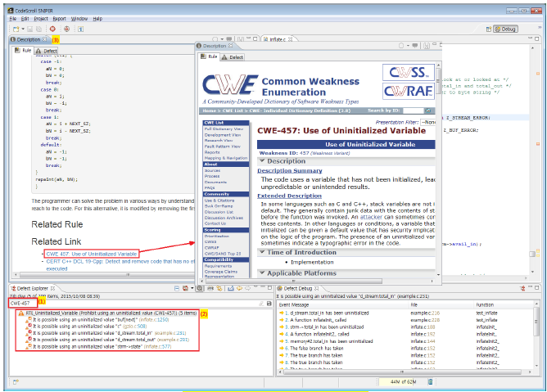Screen dimensions: 547x392
Task: Select the Defect tab in left Description view
Action: tap(47, 51)
